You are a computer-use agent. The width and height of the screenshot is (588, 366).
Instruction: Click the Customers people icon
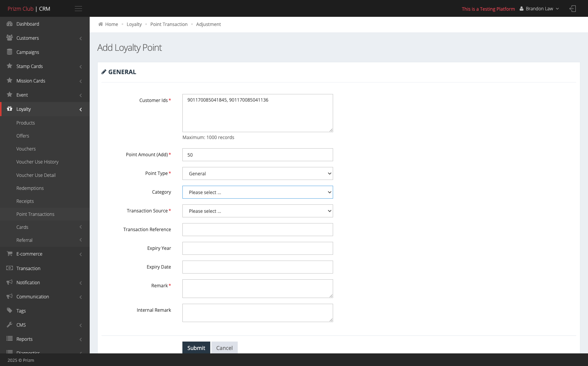pyautogui.click(x=10, y=38)
